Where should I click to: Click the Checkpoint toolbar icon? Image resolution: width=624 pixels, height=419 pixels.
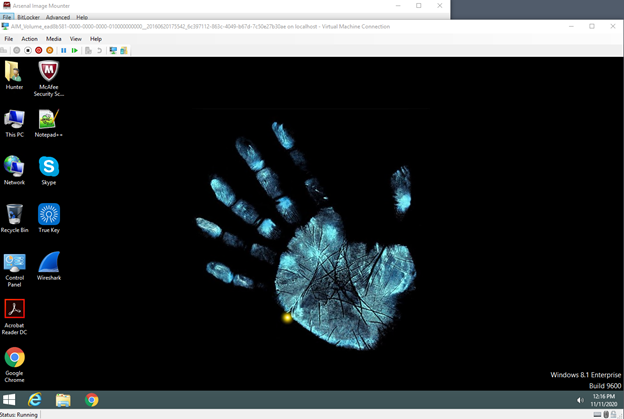[x=88, y=51]
